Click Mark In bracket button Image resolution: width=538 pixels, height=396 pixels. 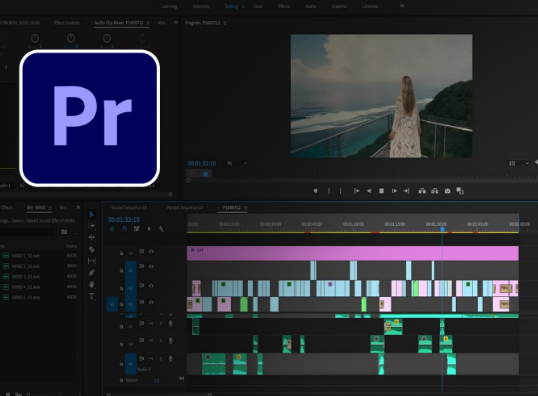[329, 191]
